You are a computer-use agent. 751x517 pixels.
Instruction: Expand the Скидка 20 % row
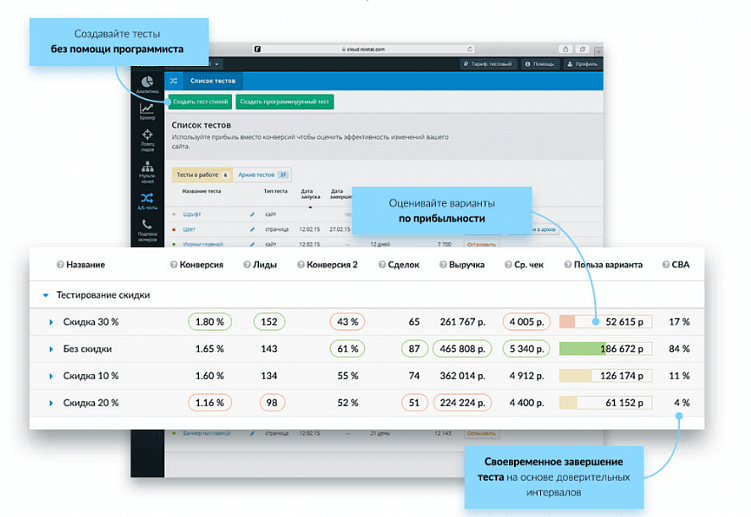[x=51, y=403]
